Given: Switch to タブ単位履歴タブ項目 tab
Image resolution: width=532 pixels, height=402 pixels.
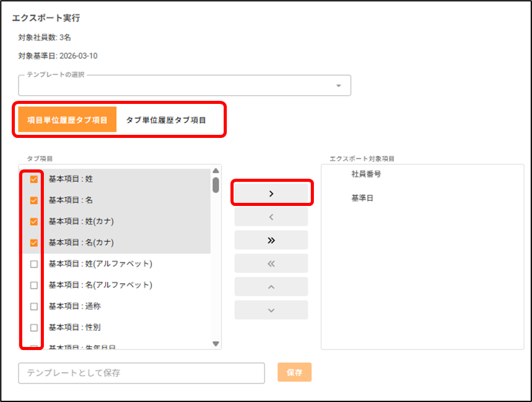Looking at the screenshot, I should pos(166,120).
